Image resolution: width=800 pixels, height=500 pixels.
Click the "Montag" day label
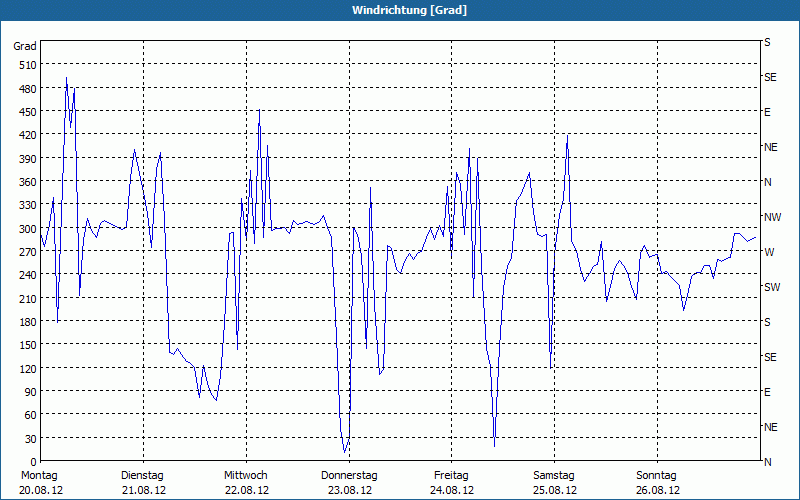pyautogui.click(x=39, y=476)
